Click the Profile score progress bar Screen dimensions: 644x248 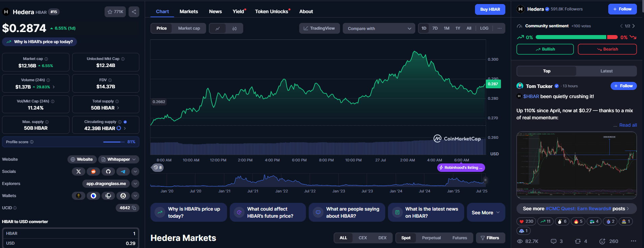click(114, 142)
